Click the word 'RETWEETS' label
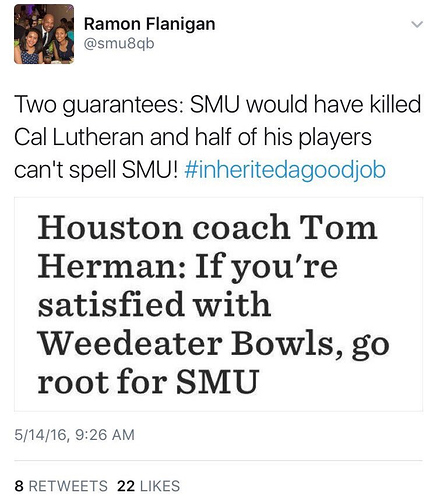The width and height of the screenshot is (437, 500). (x=68, y=486)
